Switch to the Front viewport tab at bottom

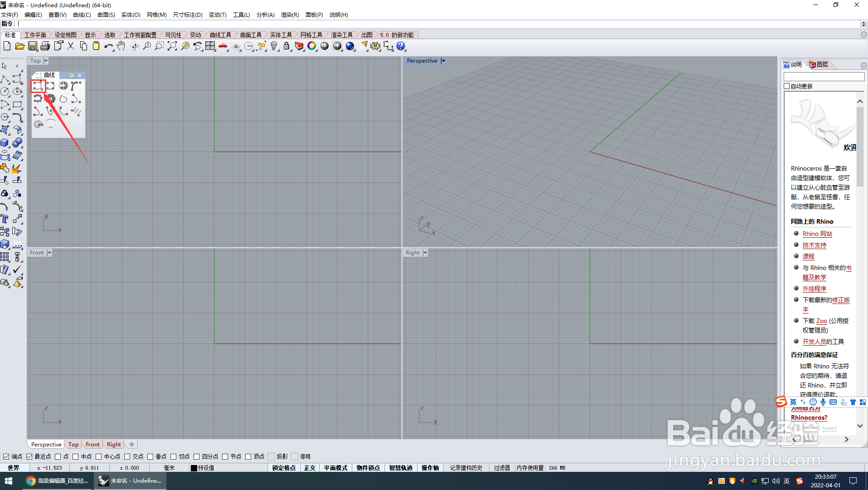pyautogui.click(x=92, y=445)
